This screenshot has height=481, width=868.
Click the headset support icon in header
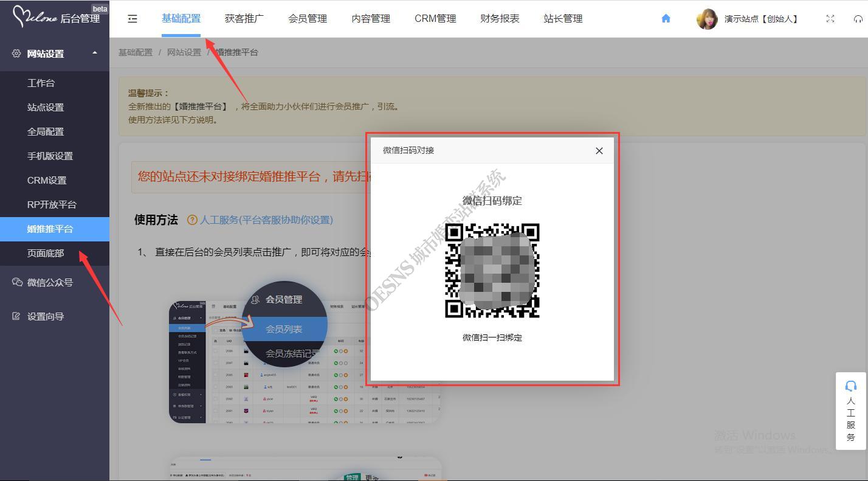pyautogui.click(x=858, y=19)
